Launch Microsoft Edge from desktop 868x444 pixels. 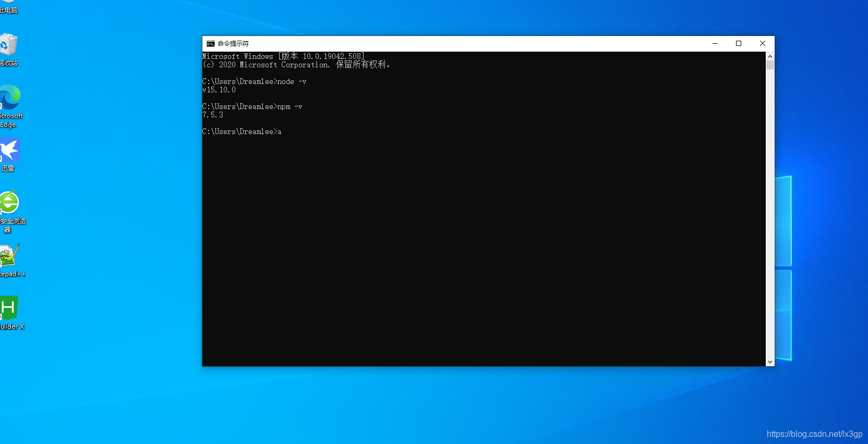pyautogui.click(x=10, y=106)
